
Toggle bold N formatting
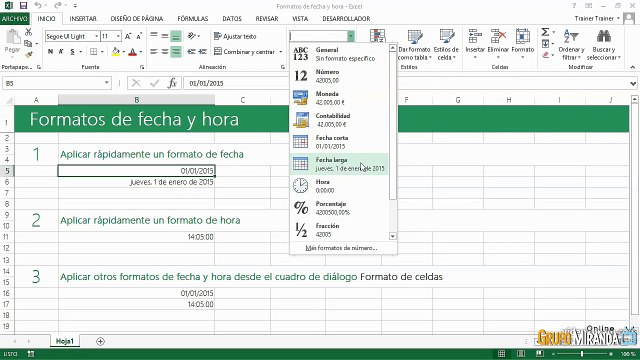(50, 52)
